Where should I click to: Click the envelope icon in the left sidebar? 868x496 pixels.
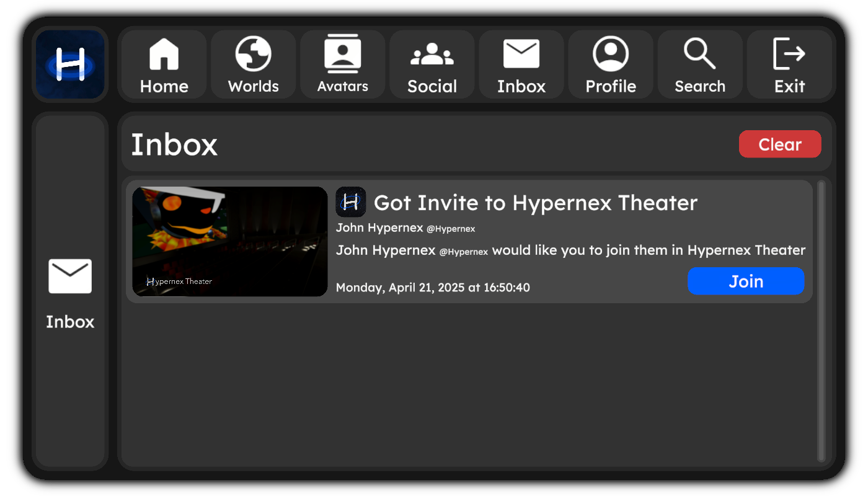click(x=70, y=276)
